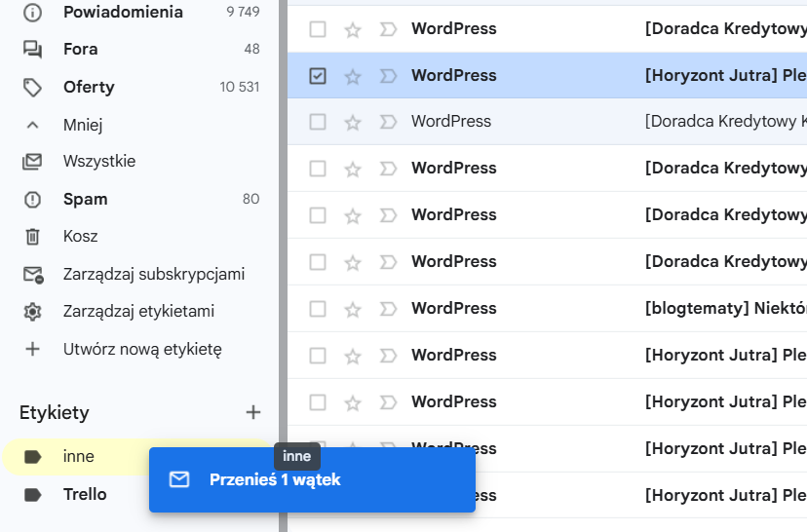Click Utwórz nową etykietę
This screenshot has width=807, height=532.
pos(142,350)
